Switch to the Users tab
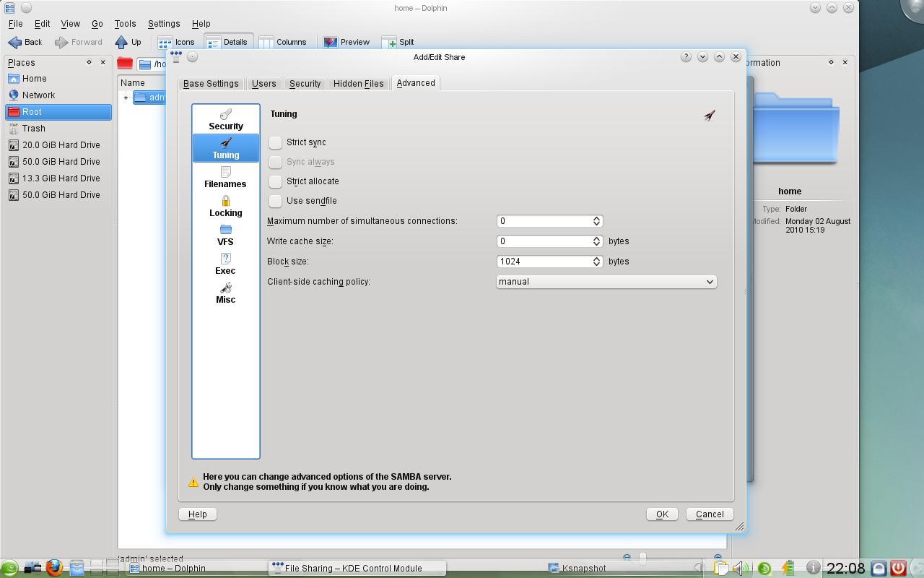 (x=264, y=84)
